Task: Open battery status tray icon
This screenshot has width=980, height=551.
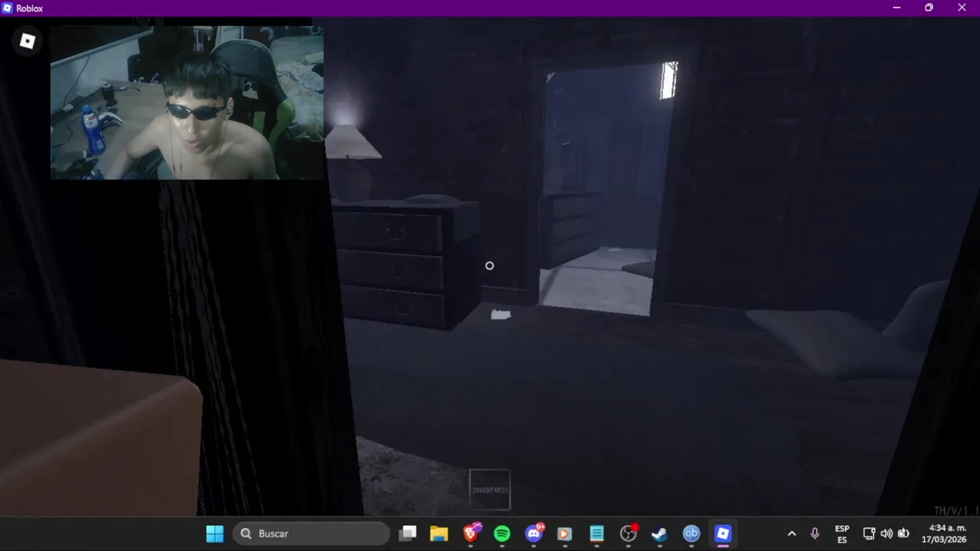Action: tap(903, 533)
